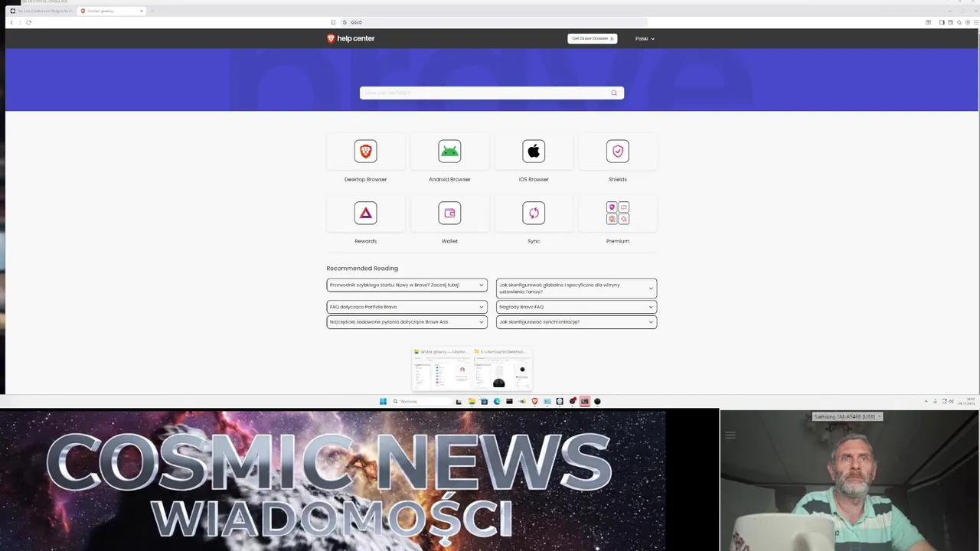This screenshot has width=980, height=551.
Task: Open the Microsoft Store taskbar icon
Action: click(484, 401)
